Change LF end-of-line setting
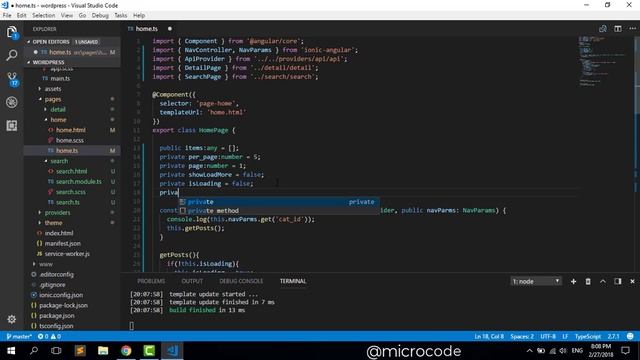This screenshot has height=360, width=640. 565,336
